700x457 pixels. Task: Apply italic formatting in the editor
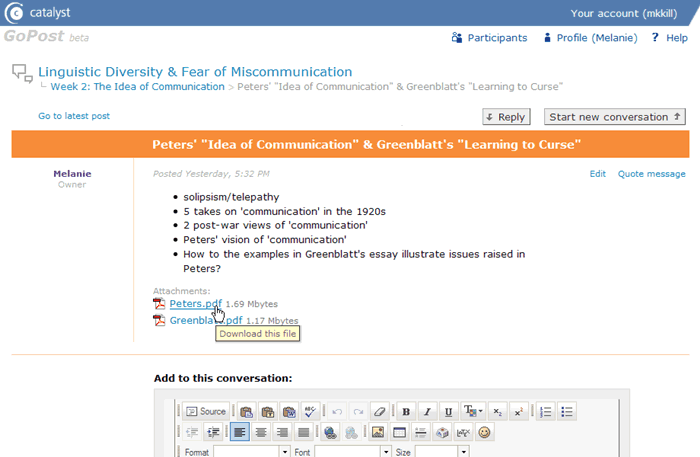click(x=427, y=411)
